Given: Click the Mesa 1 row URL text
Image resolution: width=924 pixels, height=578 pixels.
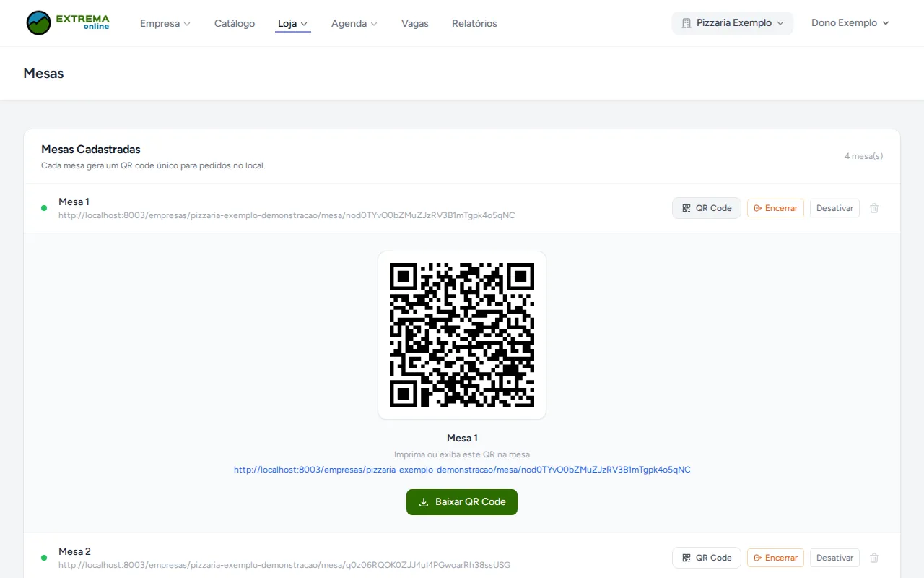Looking at the screenshot, I should point(287,215).
